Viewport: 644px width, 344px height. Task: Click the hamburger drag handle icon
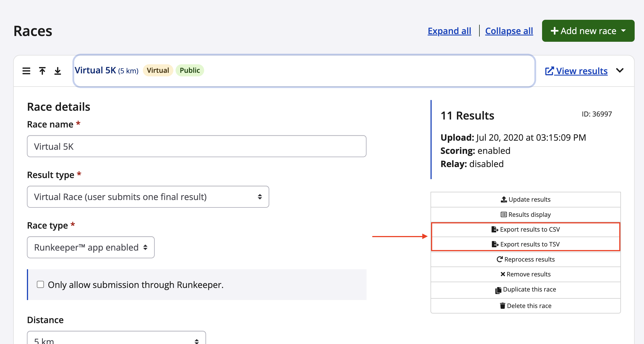coord(26,71)
